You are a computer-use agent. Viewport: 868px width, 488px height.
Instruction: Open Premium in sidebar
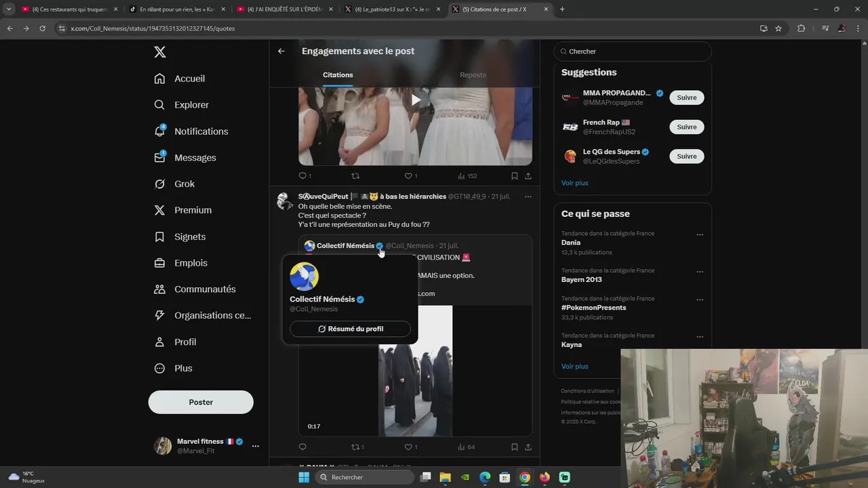click(x=183, y=210)
